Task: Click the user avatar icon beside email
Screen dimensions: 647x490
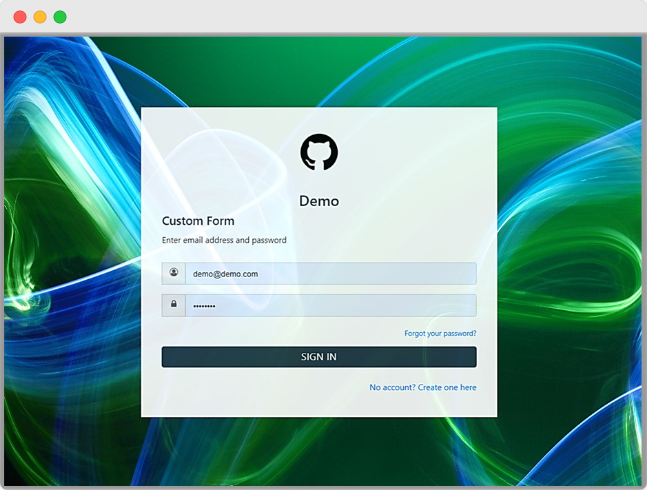Action: (174, 273)
